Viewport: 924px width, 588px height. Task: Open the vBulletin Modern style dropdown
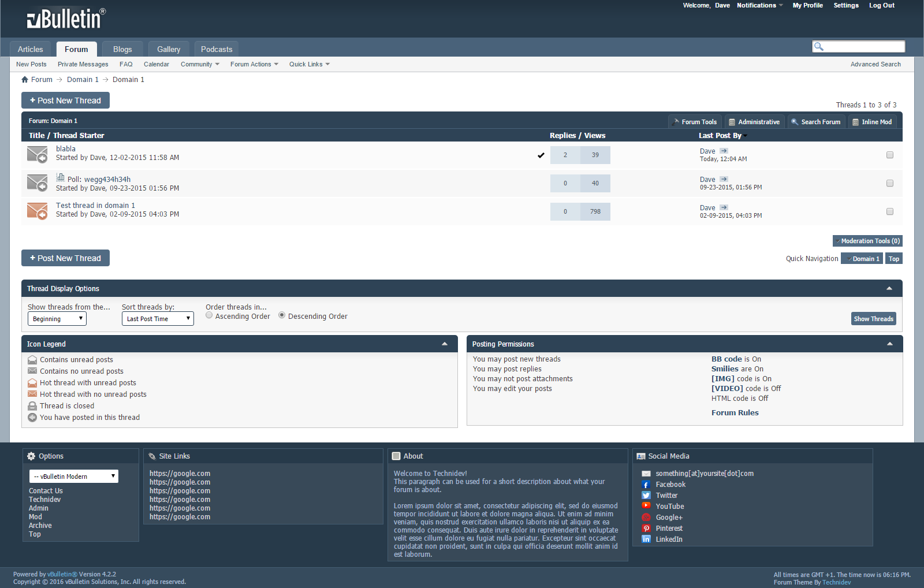pos(74,477)
